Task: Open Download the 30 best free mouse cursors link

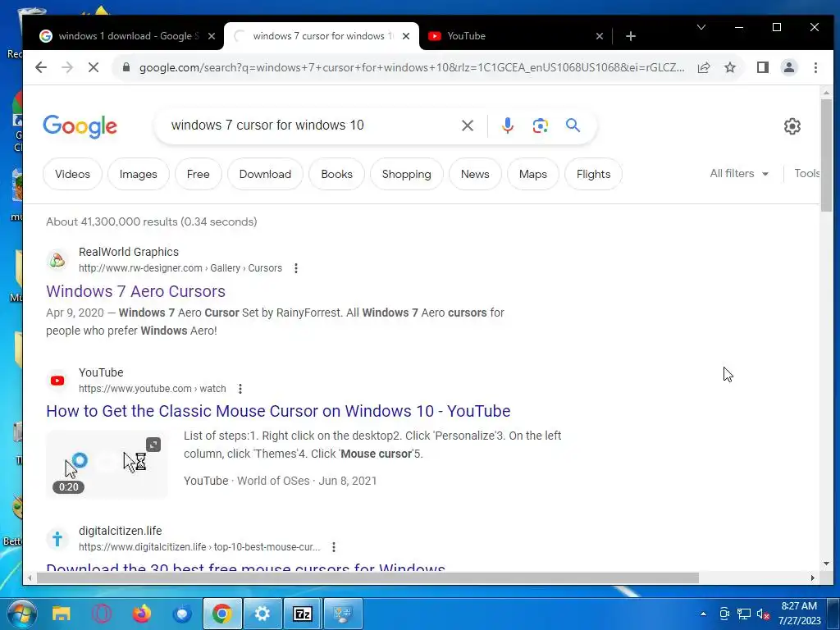Action: pos(245,566)
